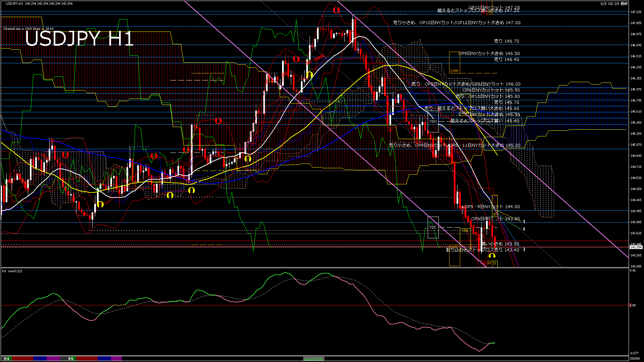Select the 9/5 date marker in bottom bar
Viewport: 644px width, 362px height.
click(71, 359)
